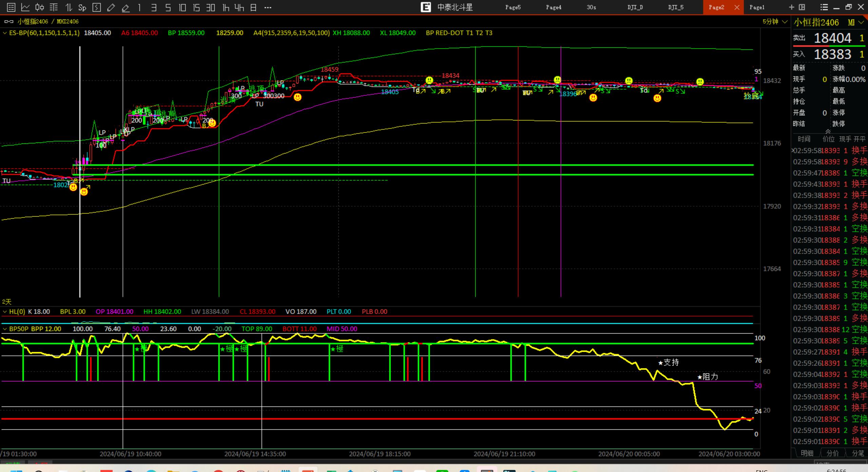Click the 卖出 price 18404
This screenshot has width=868, height=472.
(x=832, y=38)
